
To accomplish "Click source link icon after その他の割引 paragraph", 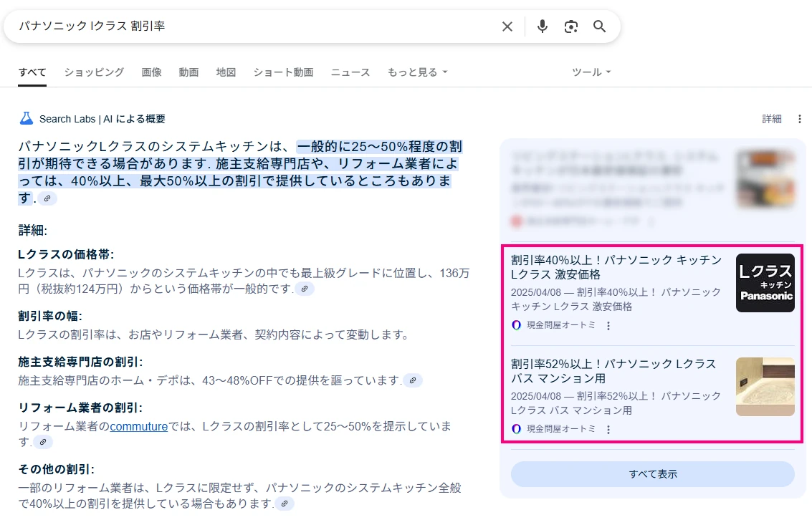I will (285, 504).
